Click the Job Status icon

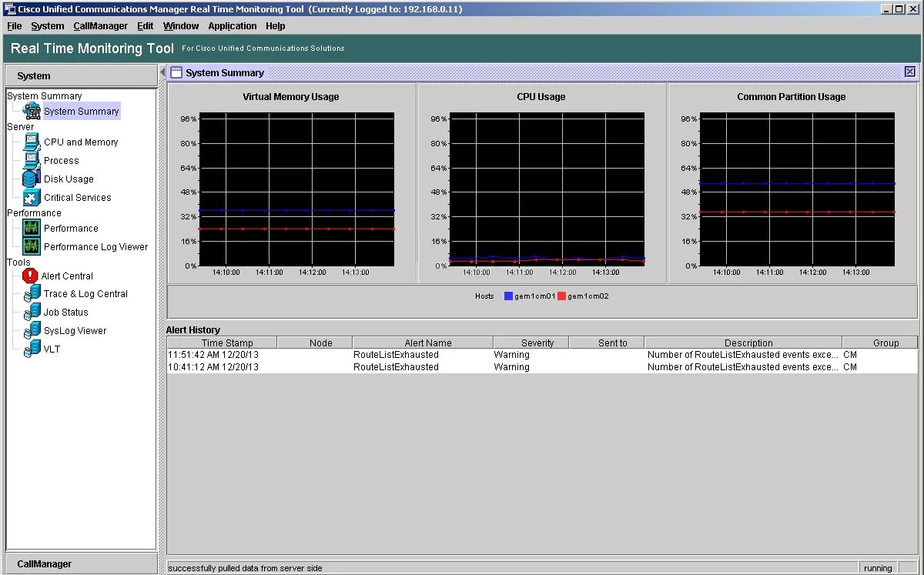[x=32, y=313]
